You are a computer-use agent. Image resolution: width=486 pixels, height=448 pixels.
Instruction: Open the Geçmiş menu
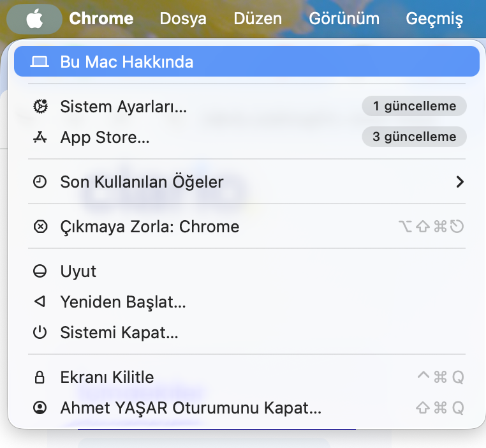coord(434,19)
